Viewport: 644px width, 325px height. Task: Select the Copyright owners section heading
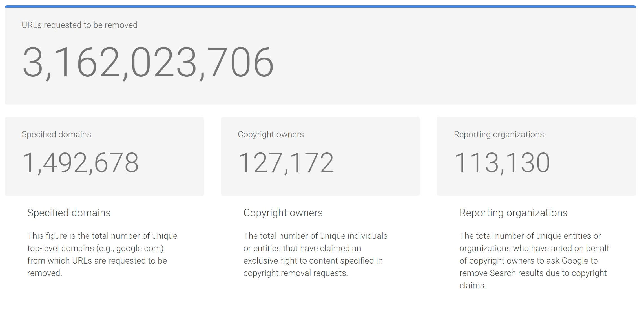(x=283, y=213)
